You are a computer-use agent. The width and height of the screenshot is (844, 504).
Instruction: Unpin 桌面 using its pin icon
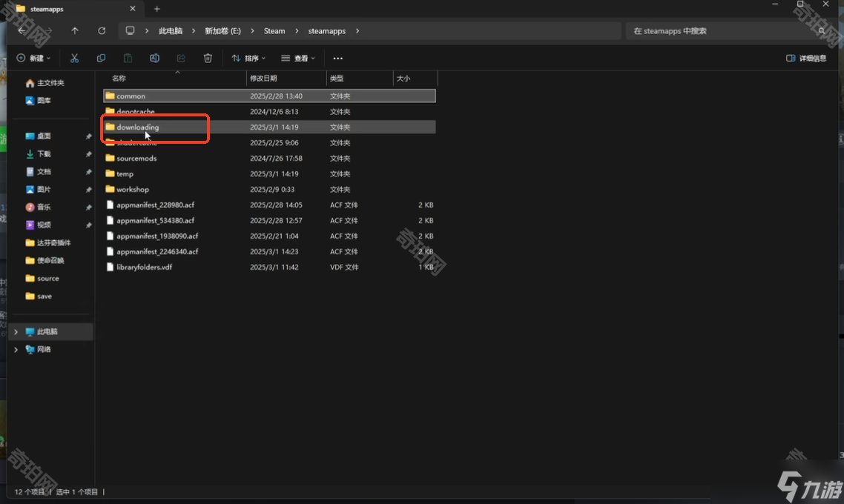pyautogui.click(x=88, y=136)
